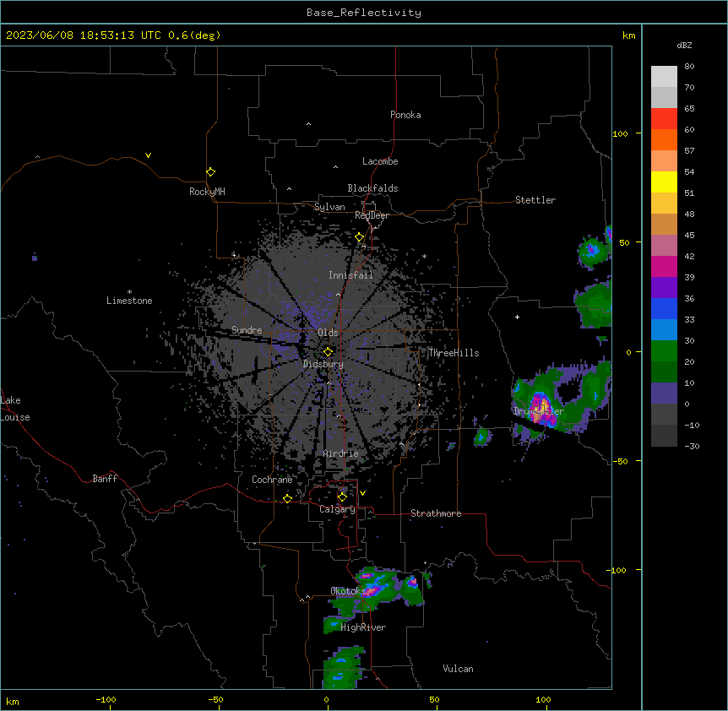Pick the orange 60 dBZ legend swatch

pyautogui.click(x=664, y=139)
